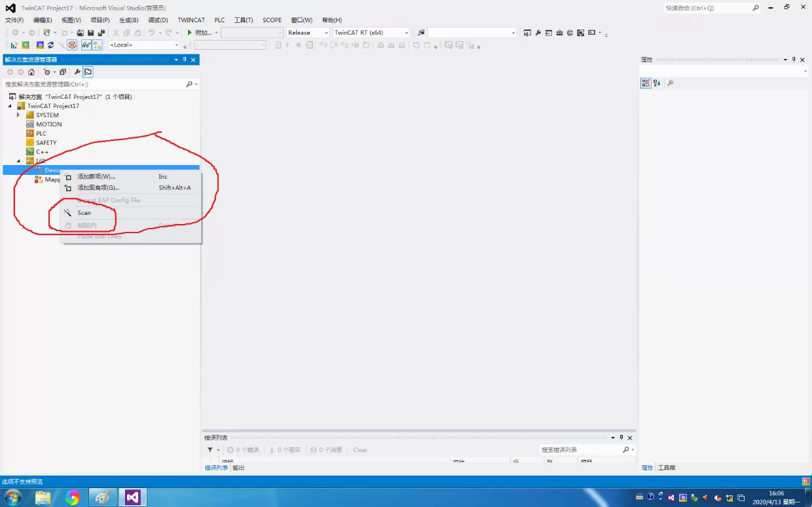Switch to the 工具箱 tab
The height and width of the screenshot is (507, 812).
(x=667, y=468)
